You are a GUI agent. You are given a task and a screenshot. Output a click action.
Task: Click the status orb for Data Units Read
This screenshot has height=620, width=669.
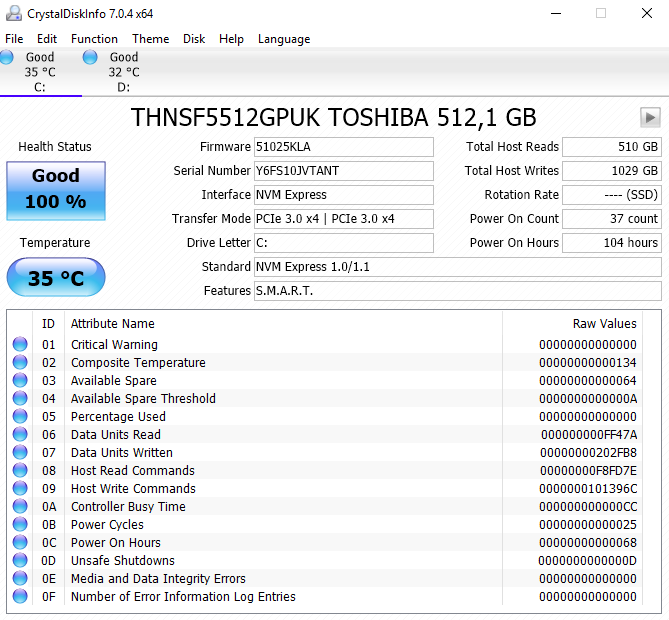pos(20,434)
